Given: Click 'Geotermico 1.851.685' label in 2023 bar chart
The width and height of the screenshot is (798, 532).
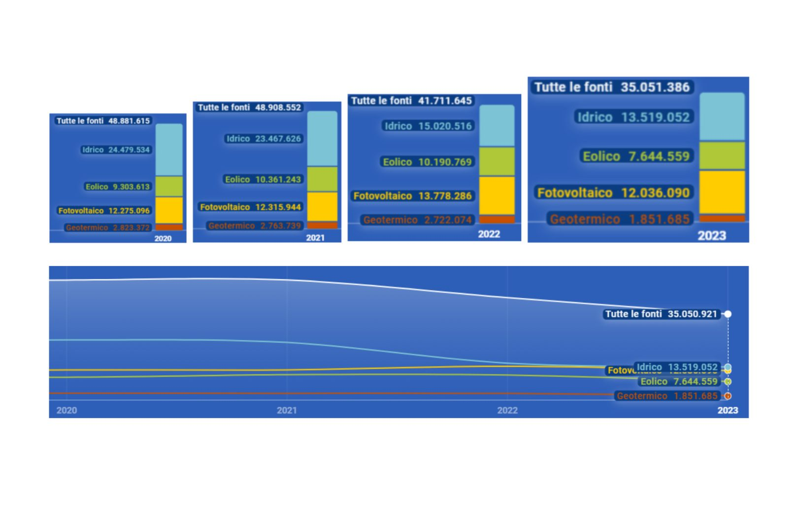Looking at the screenshot, I should coord(620,219).
